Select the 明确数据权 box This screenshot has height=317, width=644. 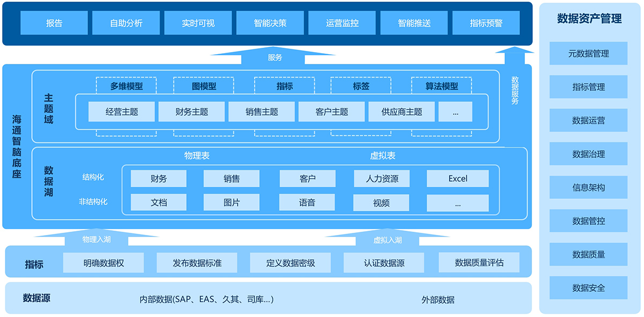[104, 263]
